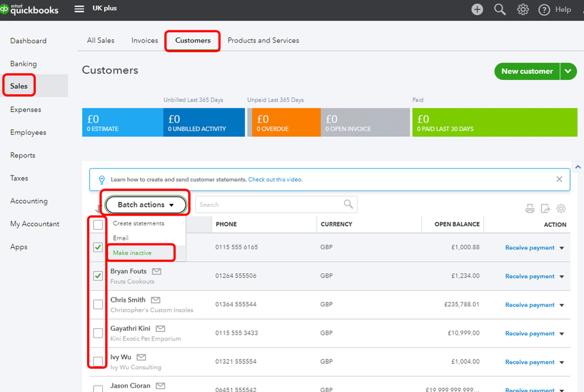Image resolution: width=584 pixels, height=392 pixels.
Task: Click the lightbulb tip icon
Action: pyautogui.click(x=102, y=180)
